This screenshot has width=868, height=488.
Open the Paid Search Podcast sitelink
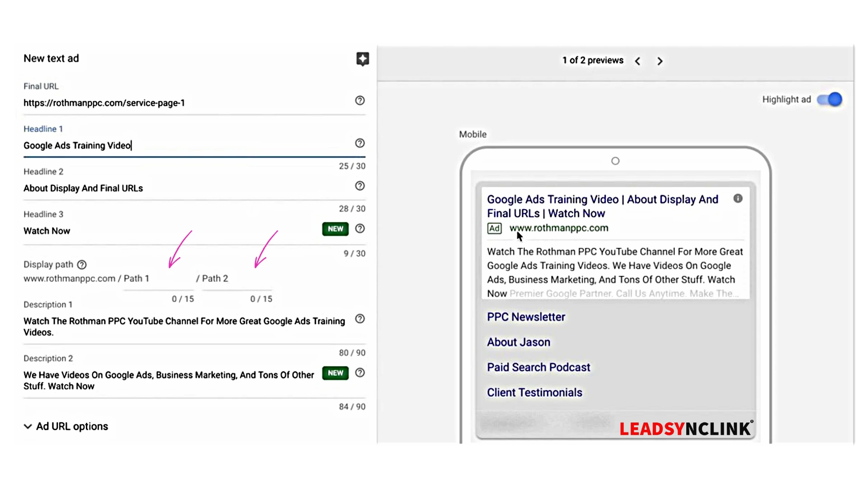pyautogui.click(x=538, y=367)
